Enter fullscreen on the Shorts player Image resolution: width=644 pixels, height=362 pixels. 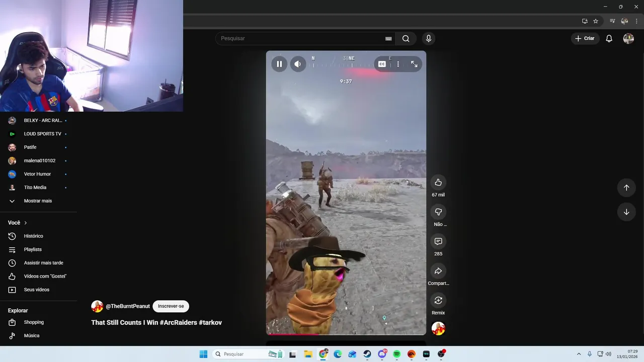[x=414, y=64]
